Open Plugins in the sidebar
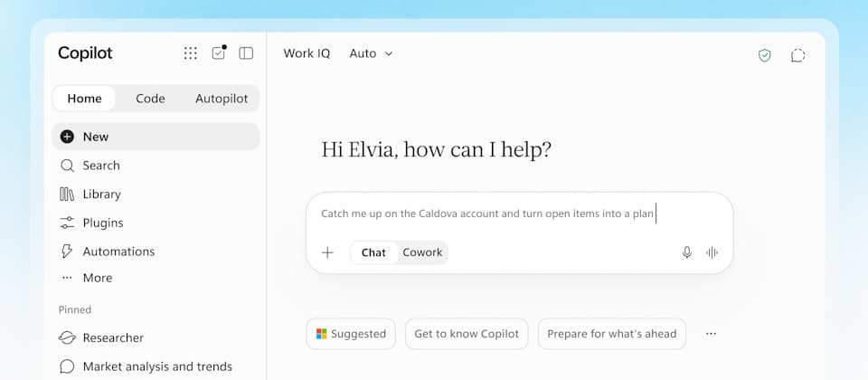Viewport: 868px width, 380px height. [x=156, y=223]
